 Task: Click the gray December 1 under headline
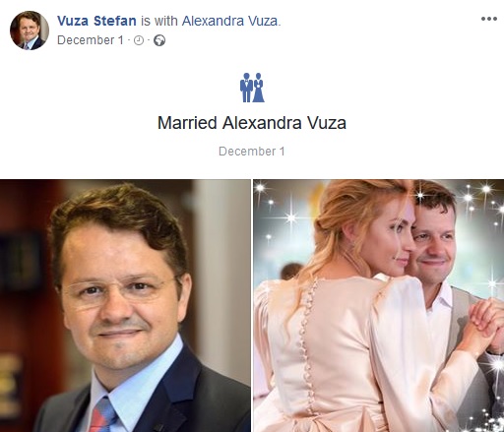(x=252, y=152)
